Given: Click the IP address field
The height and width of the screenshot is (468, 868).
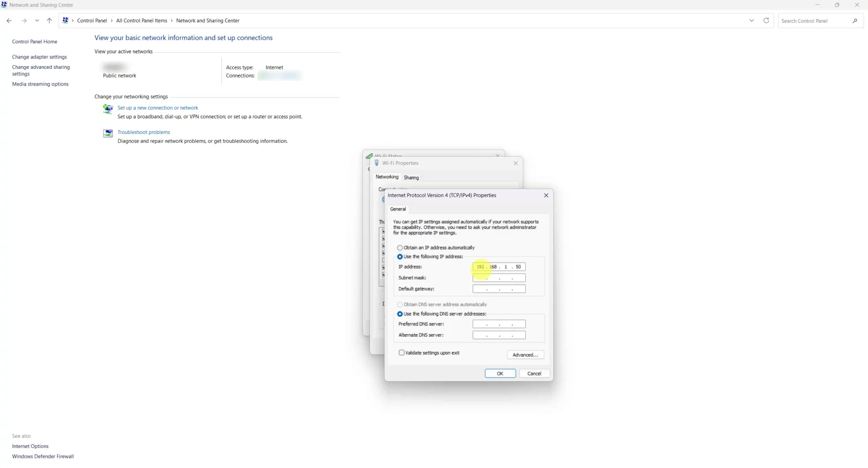Looking at the screenshot, I should [x=499, y=267].
